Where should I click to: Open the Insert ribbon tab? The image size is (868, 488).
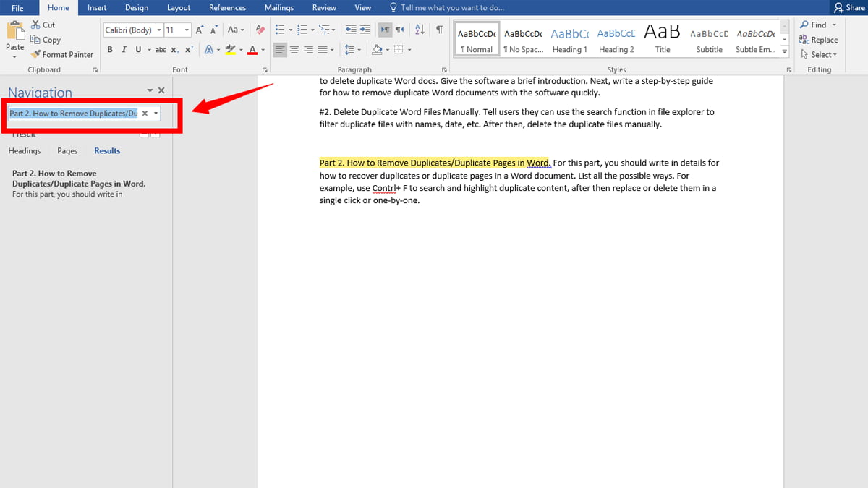[x=97, y=8]
